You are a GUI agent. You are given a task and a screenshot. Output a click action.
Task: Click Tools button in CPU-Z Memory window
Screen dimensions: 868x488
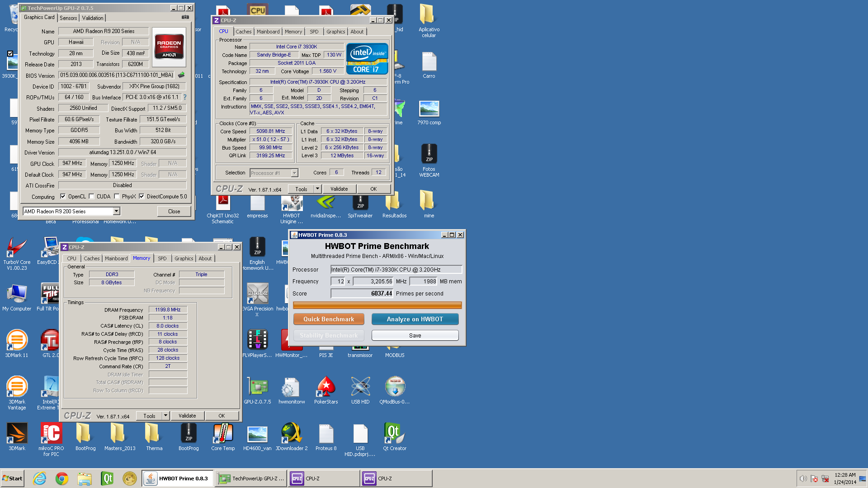point(149,416)
